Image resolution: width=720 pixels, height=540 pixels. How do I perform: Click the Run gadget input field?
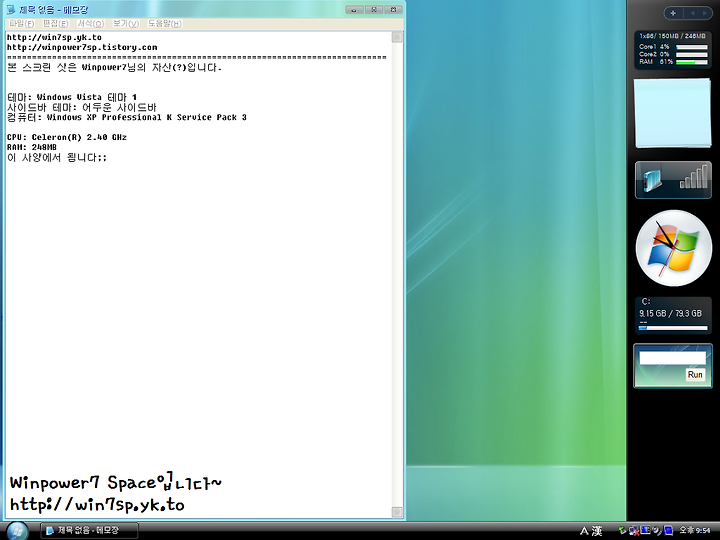673,358
